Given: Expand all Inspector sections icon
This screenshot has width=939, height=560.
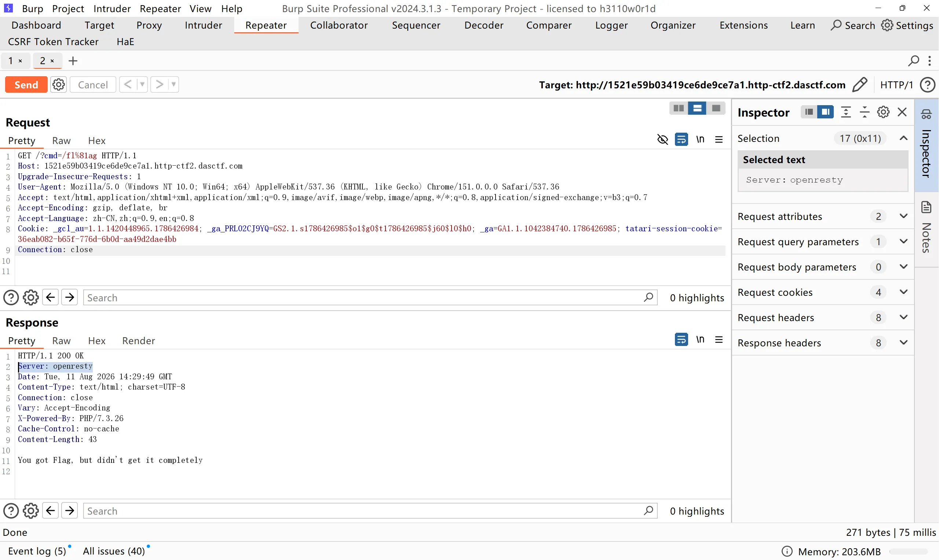Looking at the screenshot, I should click(846, 112).
